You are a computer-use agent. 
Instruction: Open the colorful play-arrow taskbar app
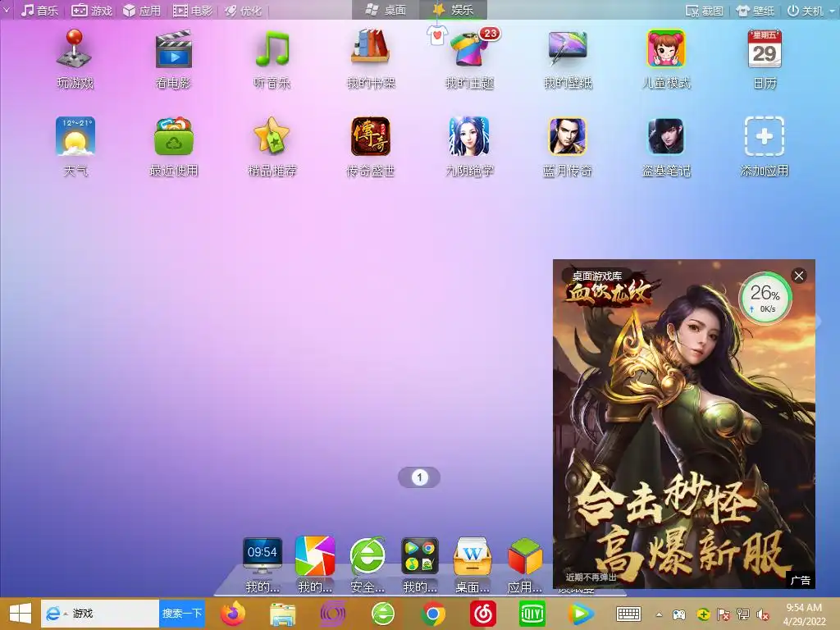click(x=582, y=614)
